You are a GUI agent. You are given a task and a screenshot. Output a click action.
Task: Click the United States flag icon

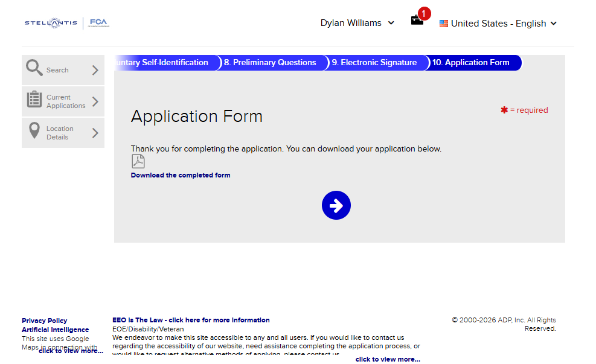(x=444, y=24)
